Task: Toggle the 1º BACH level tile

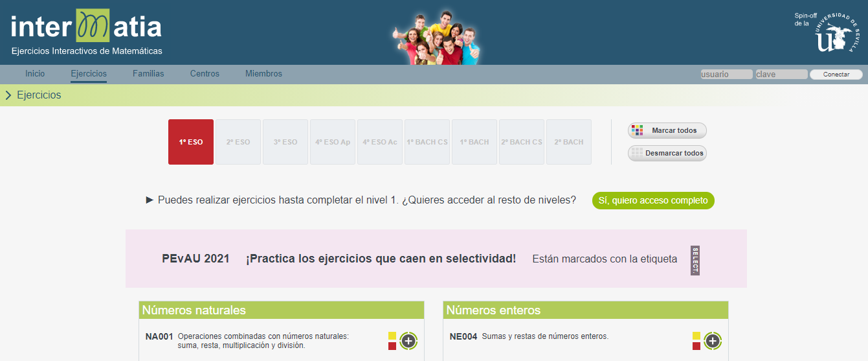Action: (x=474, y=142)
